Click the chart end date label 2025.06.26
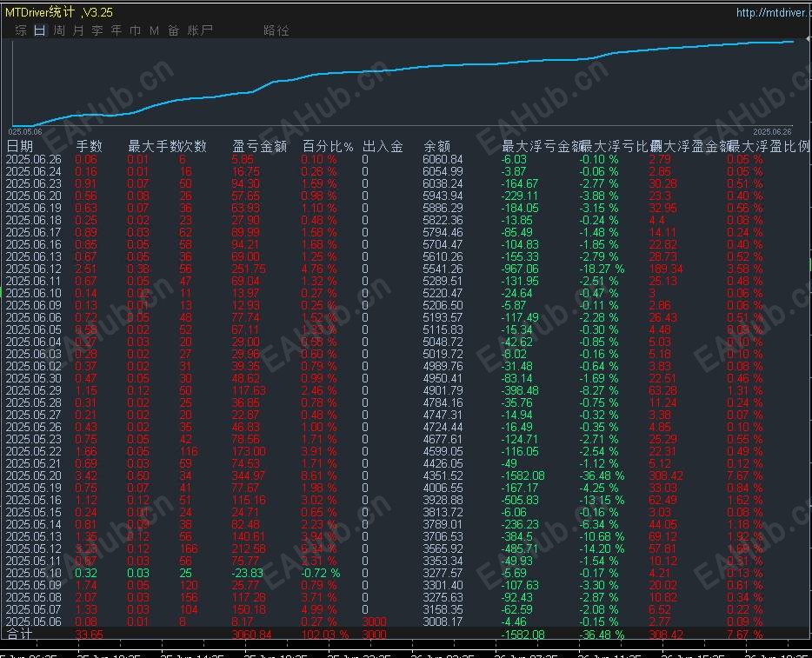The height and width of the screenshot is (658, 812). [772, 132]
